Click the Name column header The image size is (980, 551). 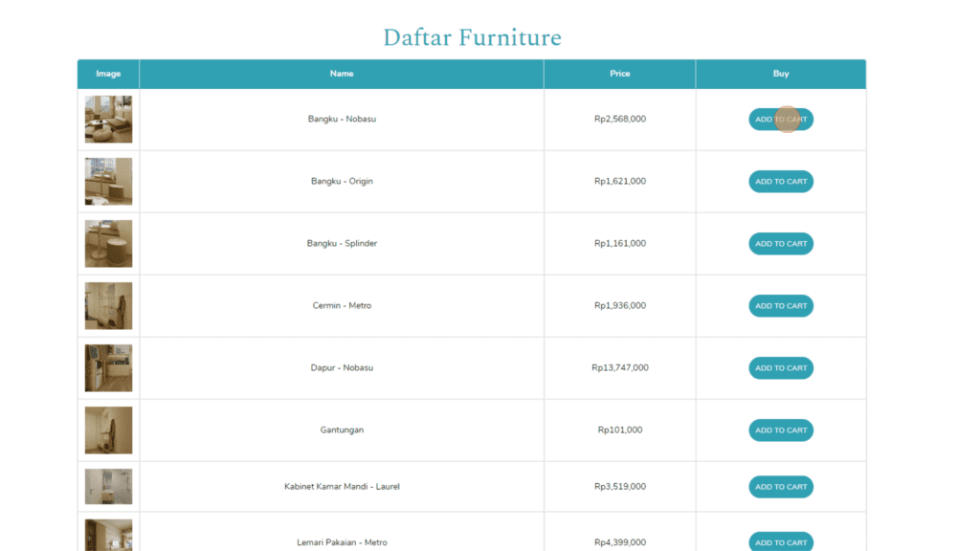coord(342,74)
